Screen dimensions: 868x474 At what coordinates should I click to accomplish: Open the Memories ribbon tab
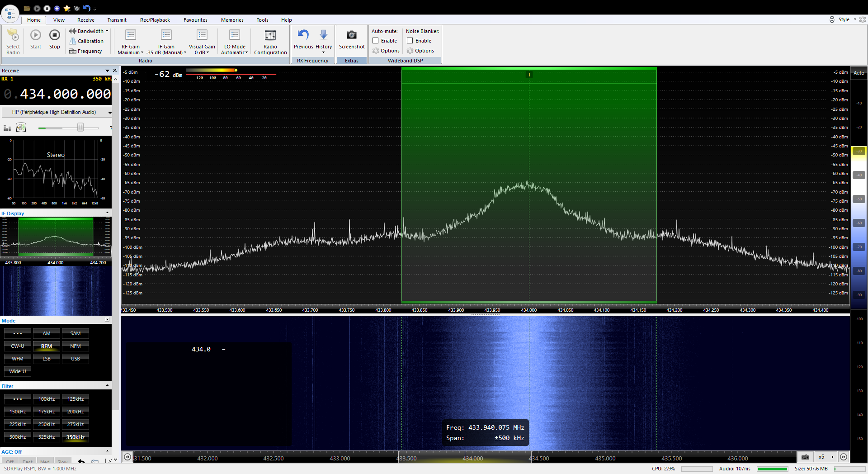pos(232,20)
